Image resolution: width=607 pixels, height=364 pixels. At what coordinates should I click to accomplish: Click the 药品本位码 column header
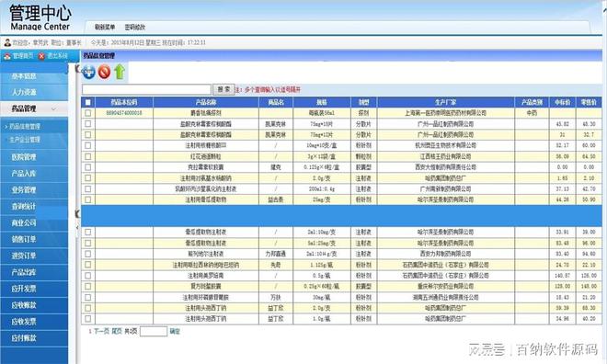click(124, 102)
